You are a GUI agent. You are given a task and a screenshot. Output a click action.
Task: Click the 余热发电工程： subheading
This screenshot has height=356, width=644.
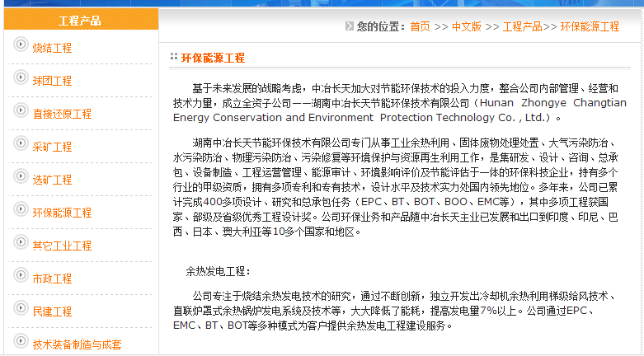[x=218, y=271]
